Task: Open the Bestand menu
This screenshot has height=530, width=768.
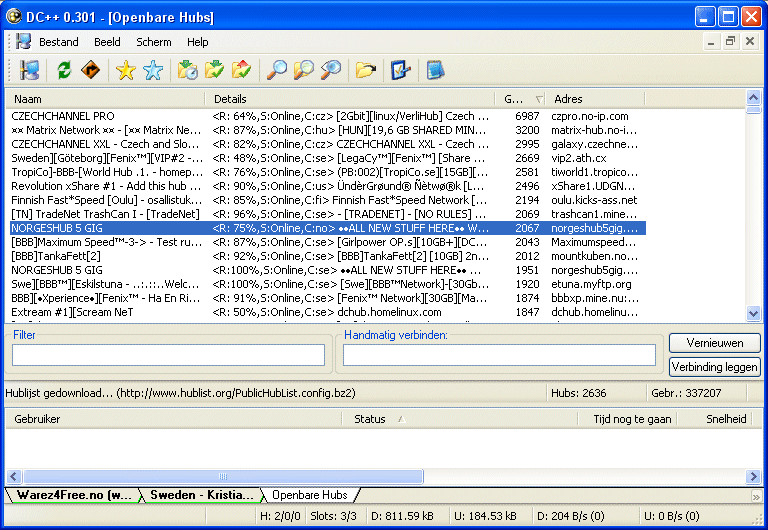Action: 59,42
